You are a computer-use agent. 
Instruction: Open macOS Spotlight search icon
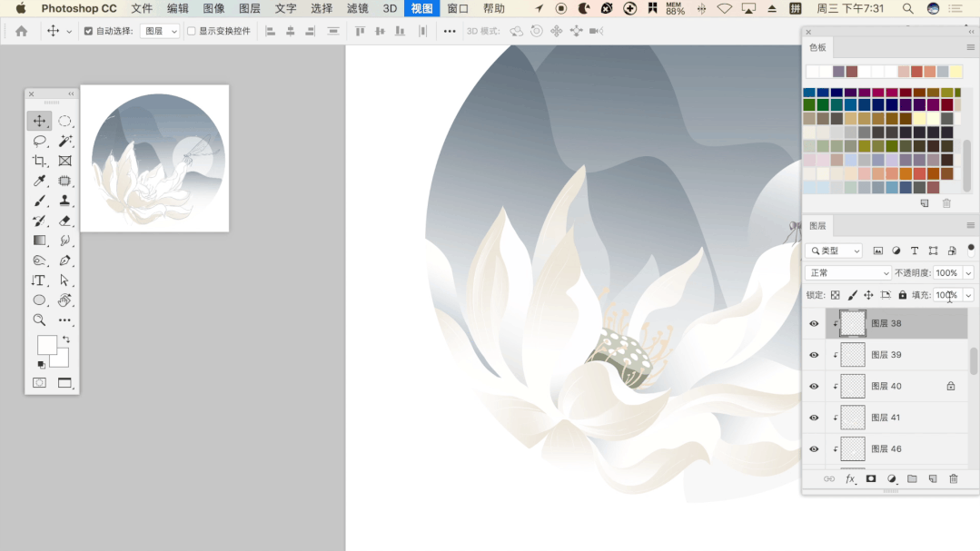(907, 8)
